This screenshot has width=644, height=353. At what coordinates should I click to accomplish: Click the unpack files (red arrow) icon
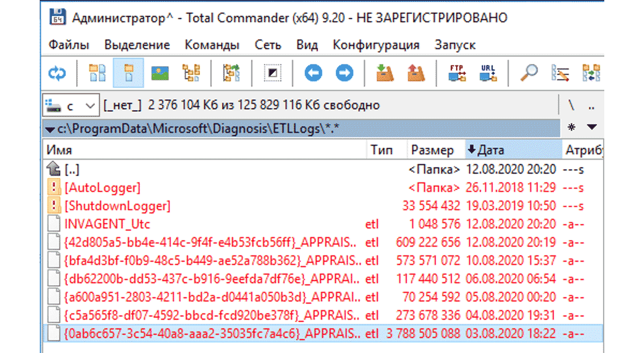tap(416, 73)
